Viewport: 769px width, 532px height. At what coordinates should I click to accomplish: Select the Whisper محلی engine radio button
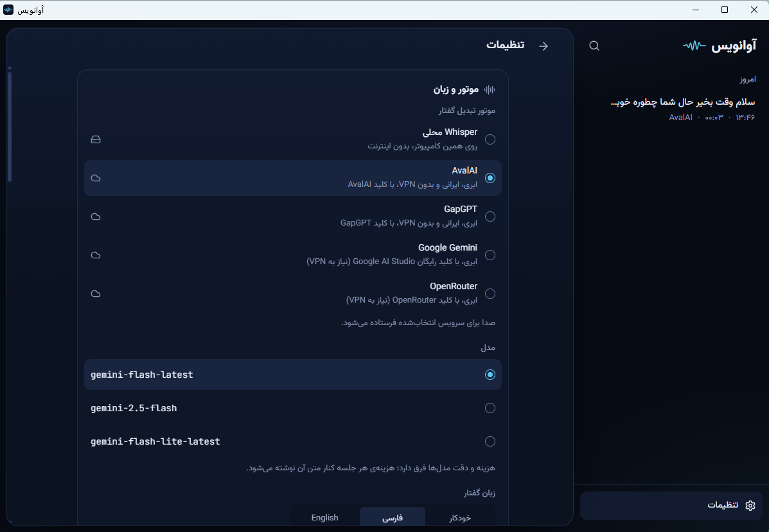[x=490, y=139]
